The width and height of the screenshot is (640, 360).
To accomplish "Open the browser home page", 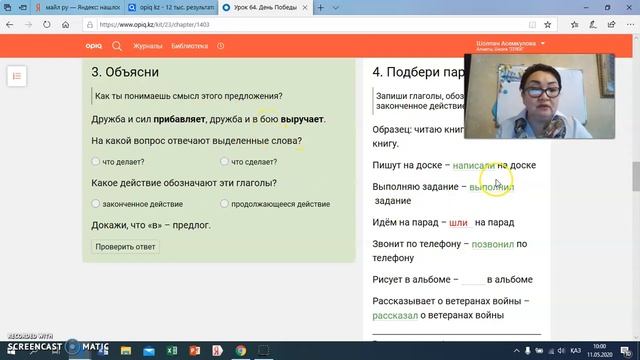I will click(x=65, y=25).
